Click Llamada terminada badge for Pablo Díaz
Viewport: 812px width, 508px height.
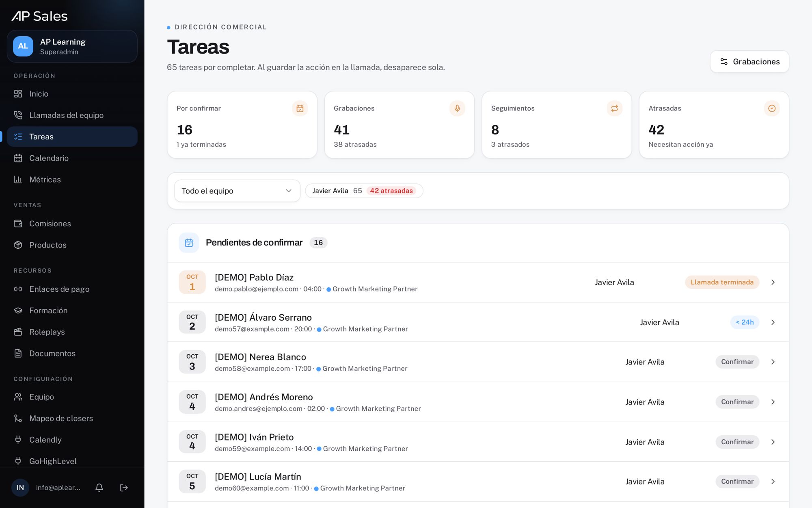click(x=722, y=282)
